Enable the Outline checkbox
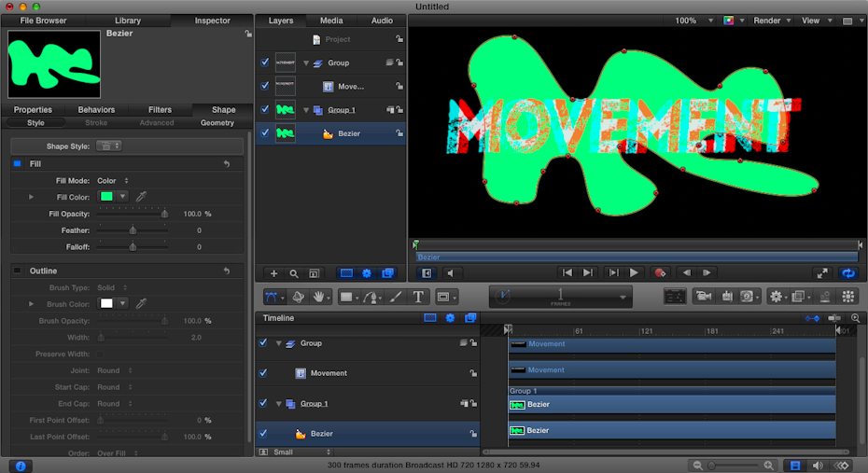 click(17, 271)
